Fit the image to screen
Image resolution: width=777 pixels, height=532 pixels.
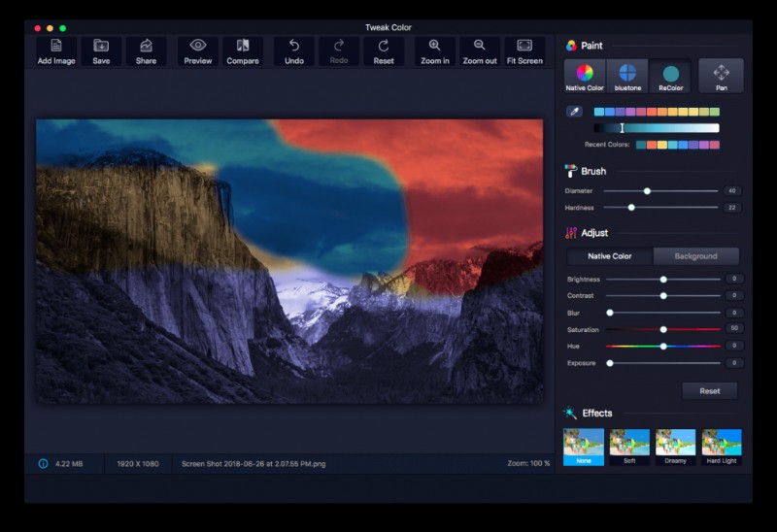(524, 51)
